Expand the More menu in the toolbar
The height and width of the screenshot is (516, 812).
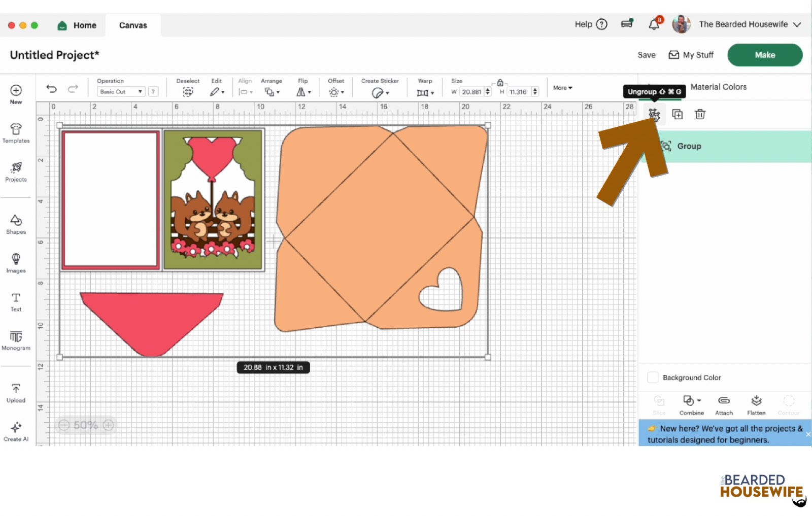[x=561, y=88]
